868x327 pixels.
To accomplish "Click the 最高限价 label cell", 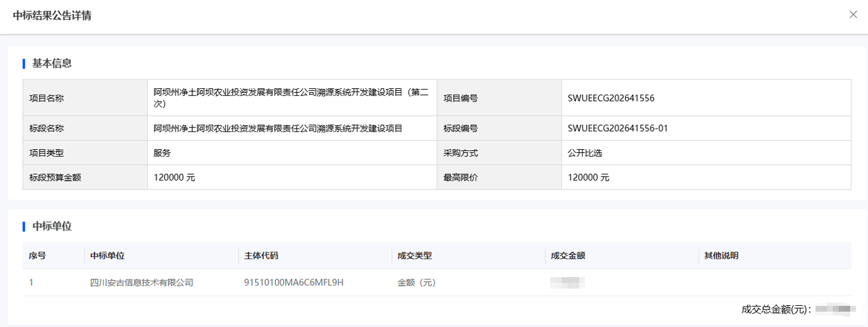I will click(499, 177).
